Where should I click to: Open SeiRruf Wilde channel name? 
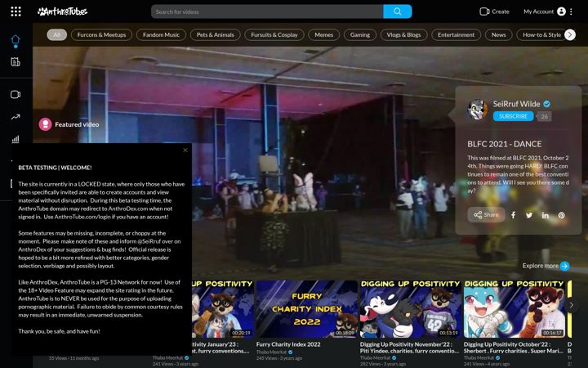516,104
